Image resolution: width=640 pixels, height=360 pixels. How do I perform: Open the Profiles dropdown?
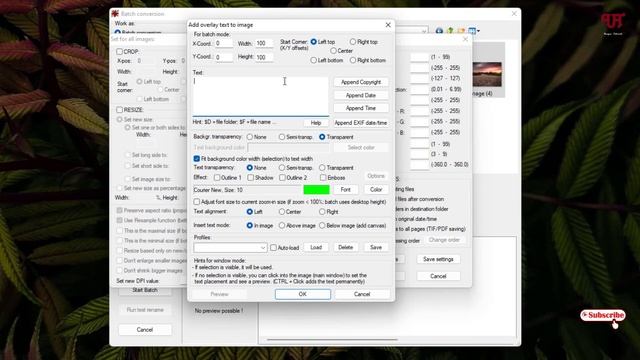pyautogui.click(x=230, y=248)
